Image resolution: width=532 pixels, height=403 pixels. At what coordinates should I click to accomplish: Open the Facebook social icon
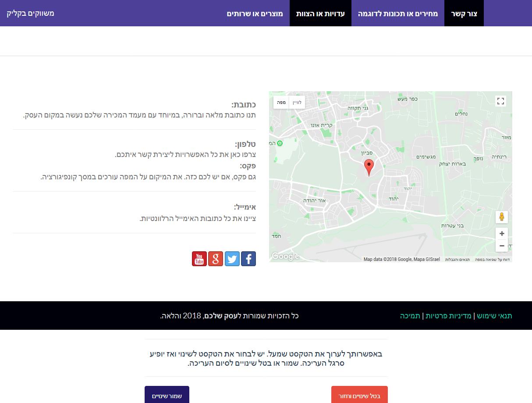pos(248,259)
